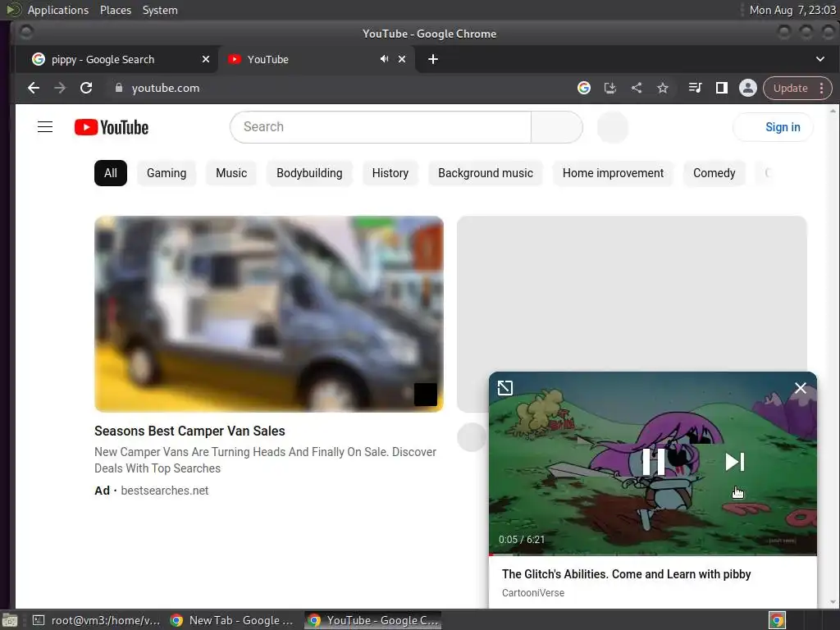Open the Applications menu
This screenshot has width=840, height=630.
pos(58,10)
